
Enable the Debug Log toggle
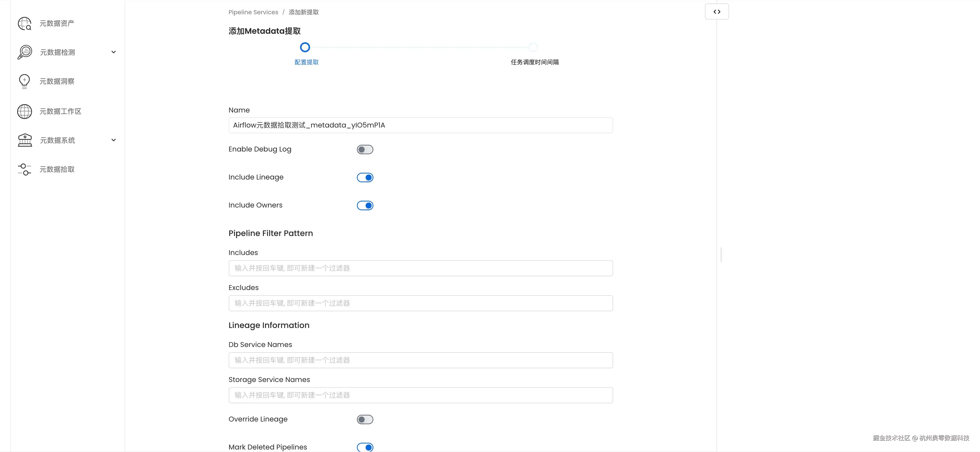(x=365, y=150)
